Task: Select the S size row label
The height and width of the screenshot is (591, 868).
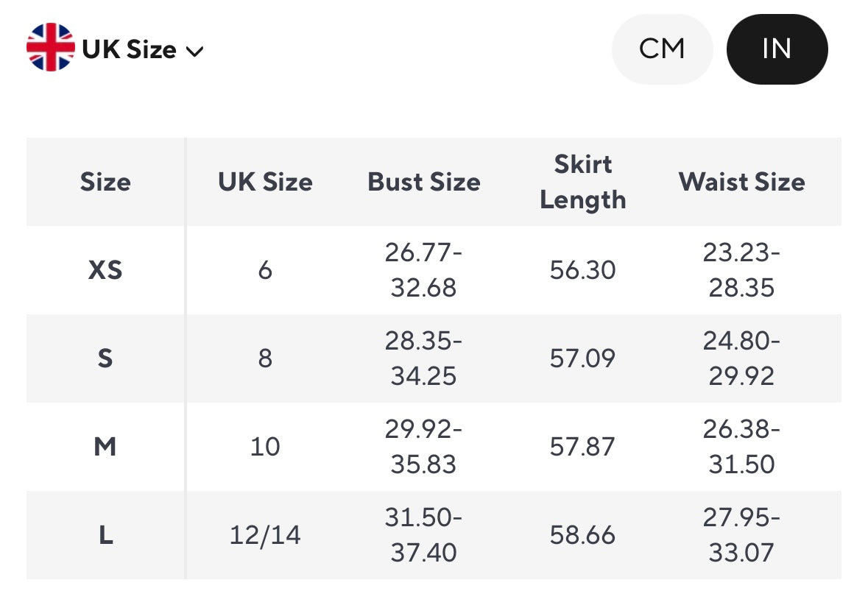Action: [x=105, y=358]
